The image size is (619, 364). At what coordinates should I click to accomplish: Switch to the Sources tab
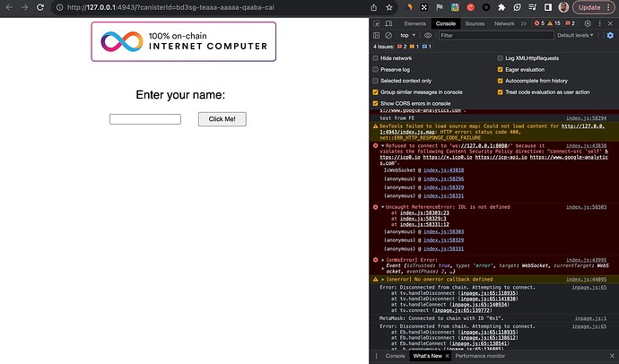click(x=475, y=23)
